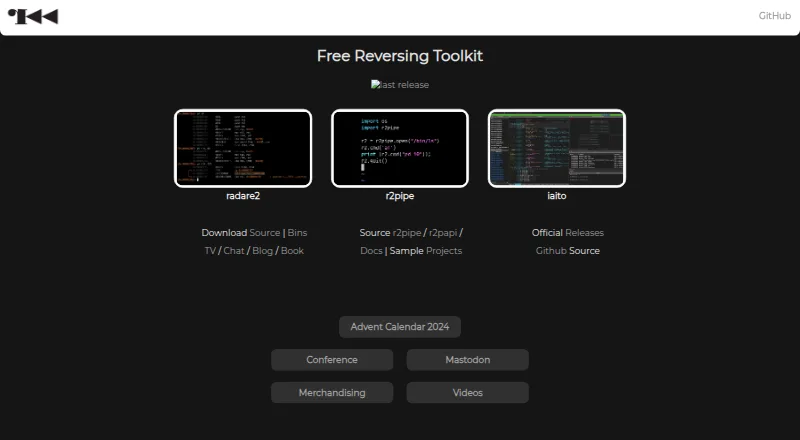Click the radare2 caption text
The height and width of the screenshot is (440, 800).
point(243,196)
